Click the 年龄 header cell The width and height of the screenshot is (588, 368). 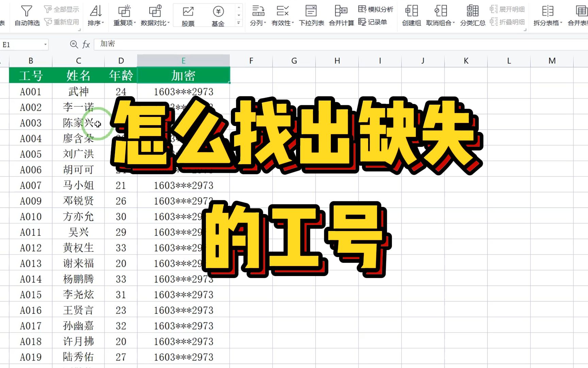tap(121, 75)
